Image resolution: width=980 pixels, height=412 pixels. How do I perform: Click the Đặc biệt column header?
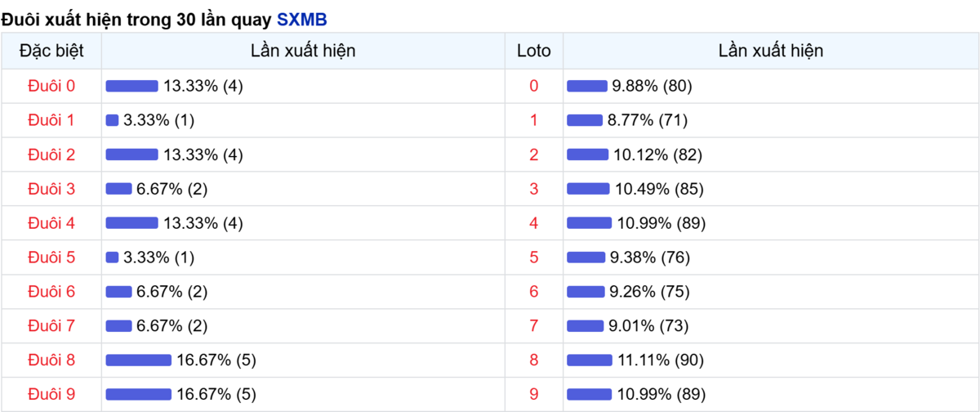click(51, 51)
